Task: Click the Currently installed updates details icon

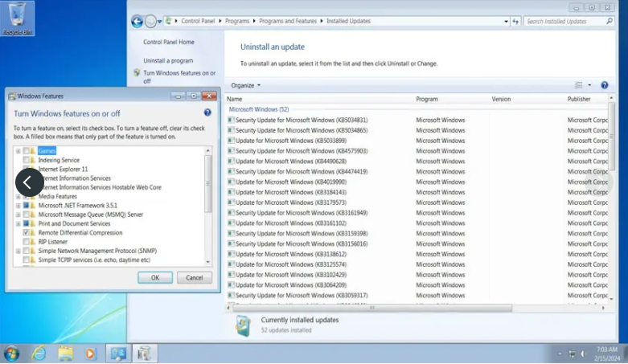Action: pos(244,325)
